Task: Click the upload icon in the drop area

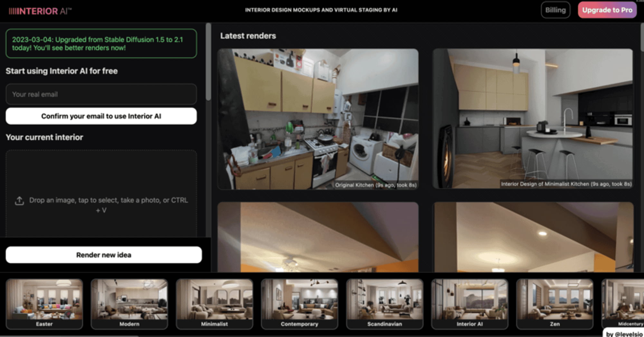Action: [x=19, y=201]
